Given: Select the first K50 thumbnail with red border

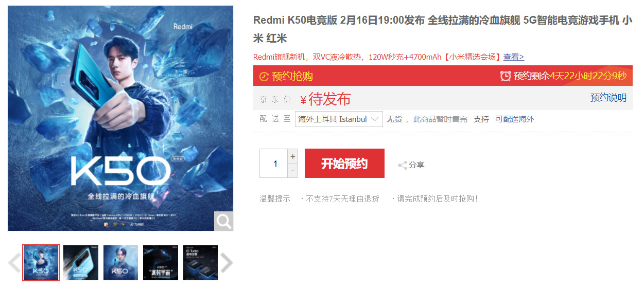Looking at the screenshot, I should (x=41, y=263).
